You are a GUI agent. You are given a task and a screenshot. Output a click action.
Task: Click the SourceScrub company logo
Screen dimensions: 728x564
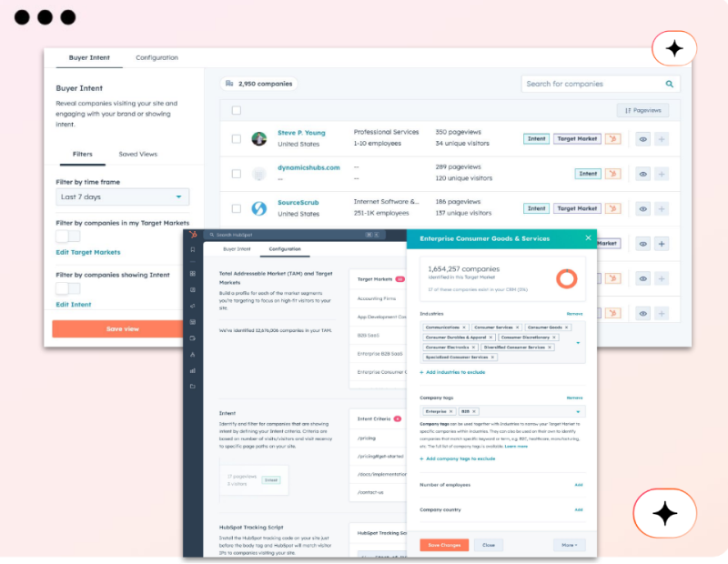tap(259, 208)
